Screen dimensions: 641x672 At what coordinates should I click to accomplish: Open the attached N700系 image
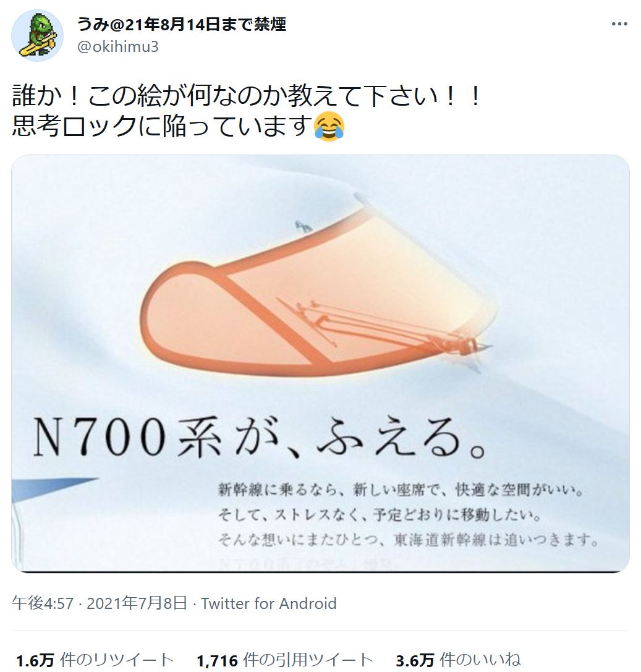point(320,364)
